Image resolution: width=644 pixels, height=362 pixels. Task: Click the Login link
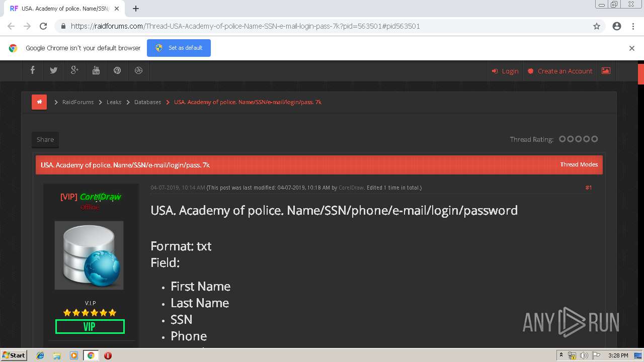505,71
